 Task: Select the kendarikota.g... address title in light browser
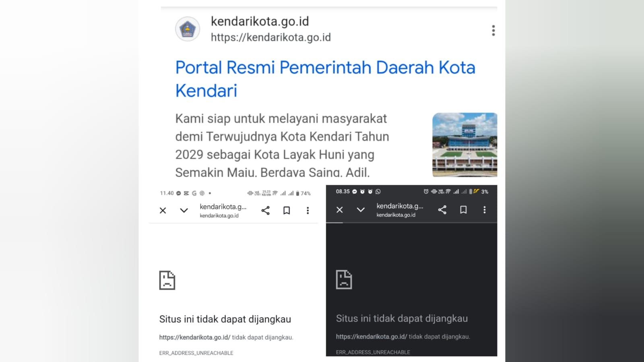click(223, 207)
